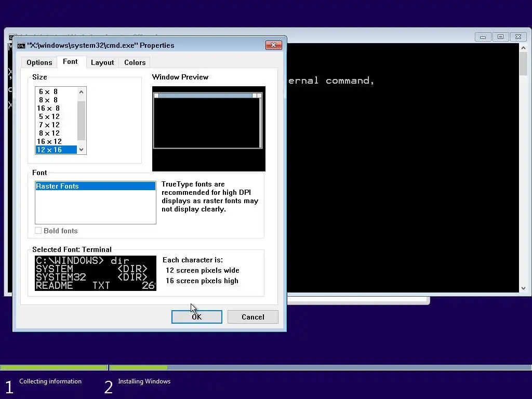Go to the Colors tab
The height and width of the screenshot is (399, 532).
(135, 62)
